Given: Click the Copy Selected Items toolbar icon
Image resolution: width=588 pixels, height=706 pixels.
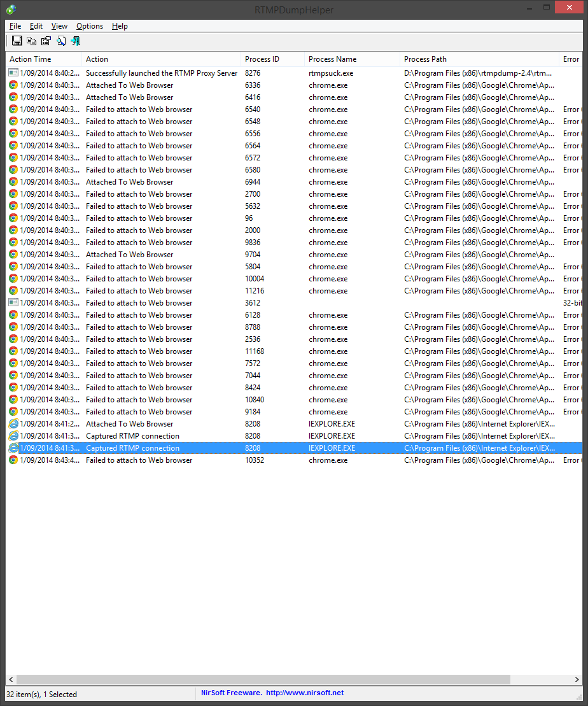Looking at the screenshot, I should (32, 41).
